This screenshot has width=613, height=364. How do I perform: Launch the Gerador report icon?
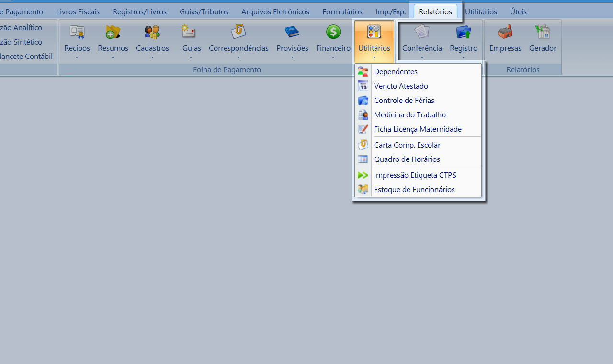point(543,33)
